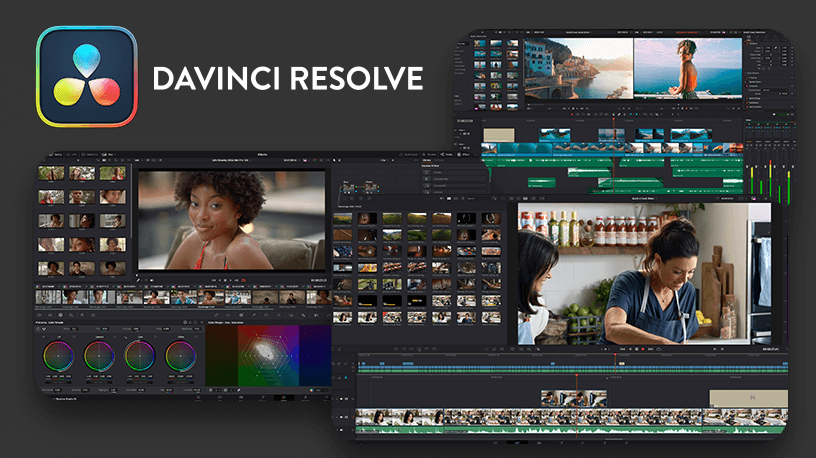Screen dimensions: 816x458
Task: Toggle the Transform section switch in Inspector
Action: [x=748, y=44]
